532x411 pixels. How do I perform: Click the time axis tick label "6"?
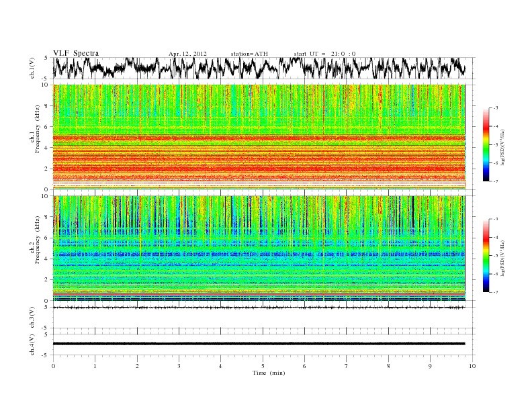point(304,366)
